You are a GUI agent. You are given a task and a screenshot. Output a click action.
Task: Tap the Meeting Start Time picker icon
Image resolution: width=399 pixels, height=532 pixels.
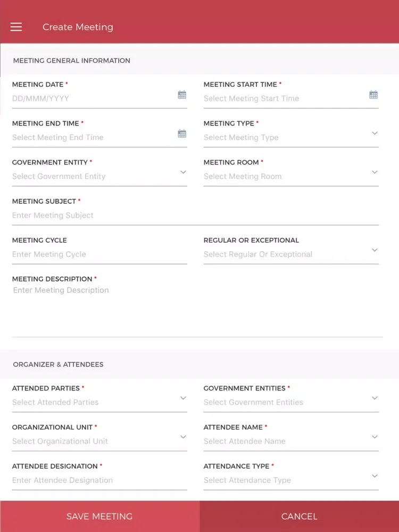pyautogui.click(x=373, y=95)
